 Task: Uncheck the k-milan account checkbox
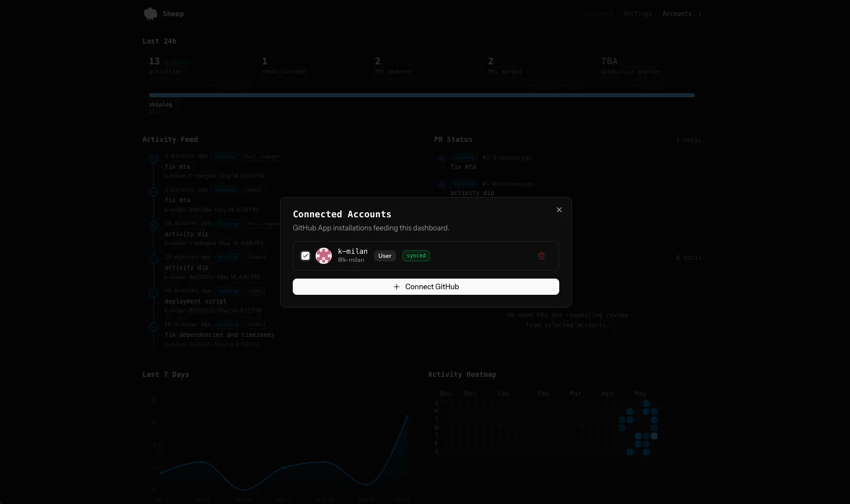tap(305, 256)
